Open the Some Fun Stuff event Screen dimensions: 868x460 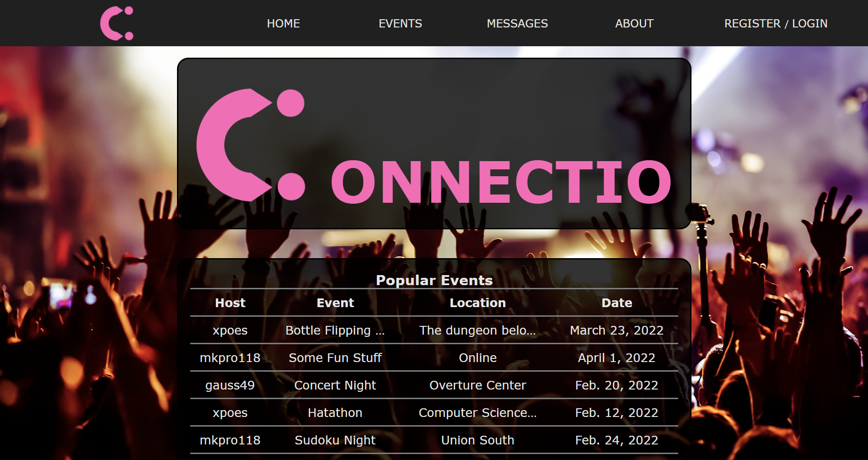[335, 358]
